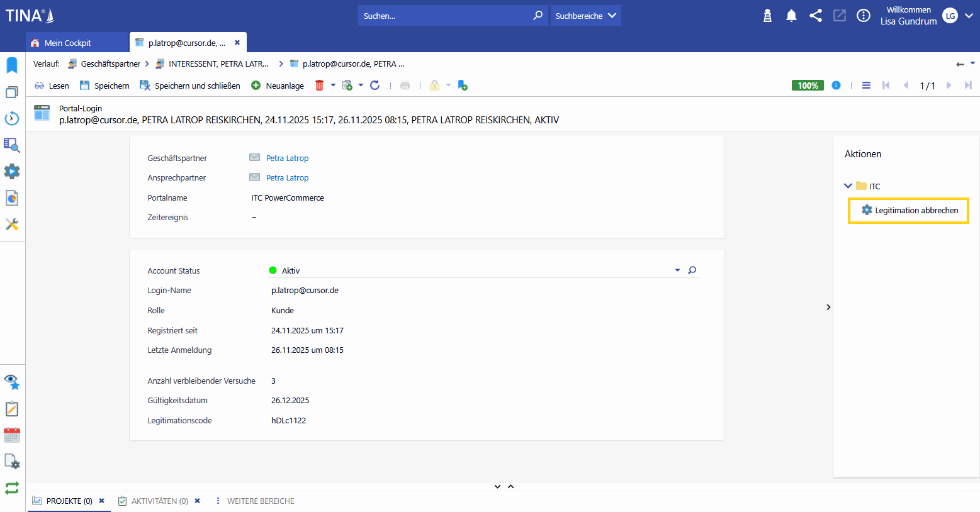Open the calendar icon in sidebar
The height and width of the screenshot is (512, 980).
(x=12, y=435)
